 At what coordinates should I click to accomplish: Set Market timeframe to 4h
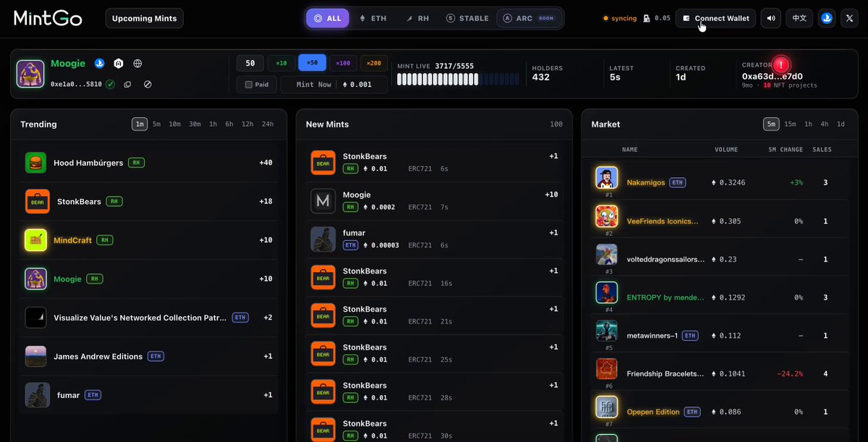(x=824, y=124)
